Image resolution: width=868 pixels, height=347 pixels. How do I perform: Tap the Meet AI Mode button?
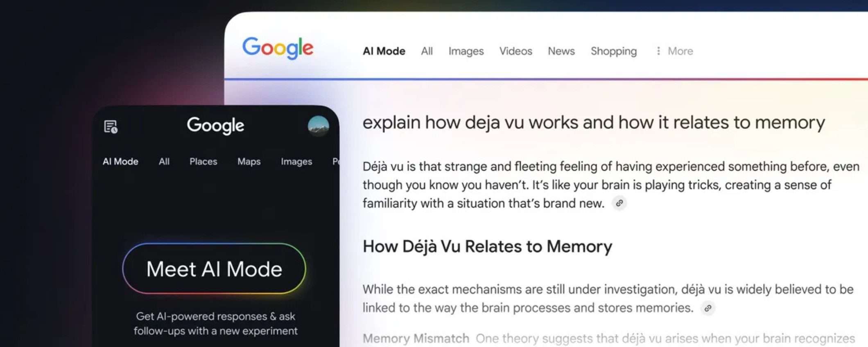click(214, 269)
